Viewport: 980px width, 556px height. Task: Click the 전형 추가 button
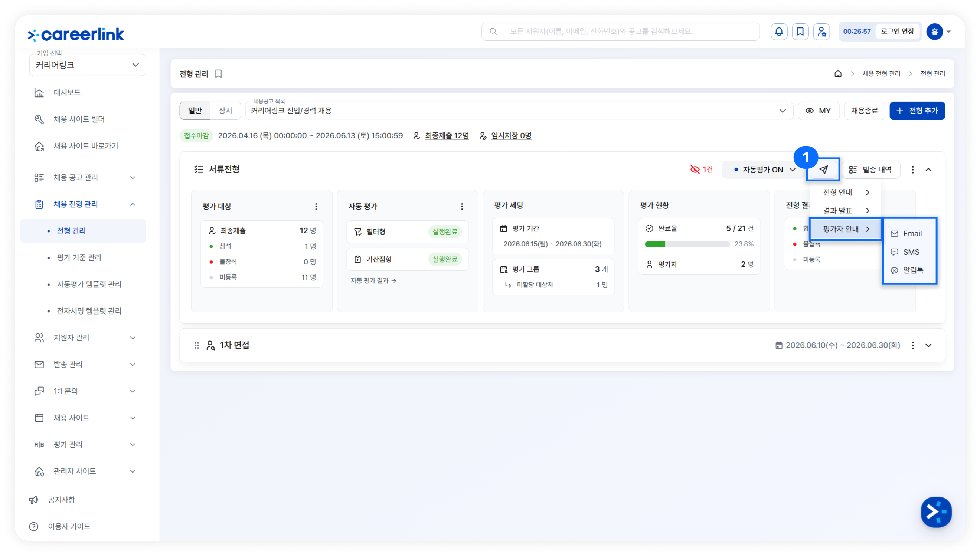pos(917,111)
